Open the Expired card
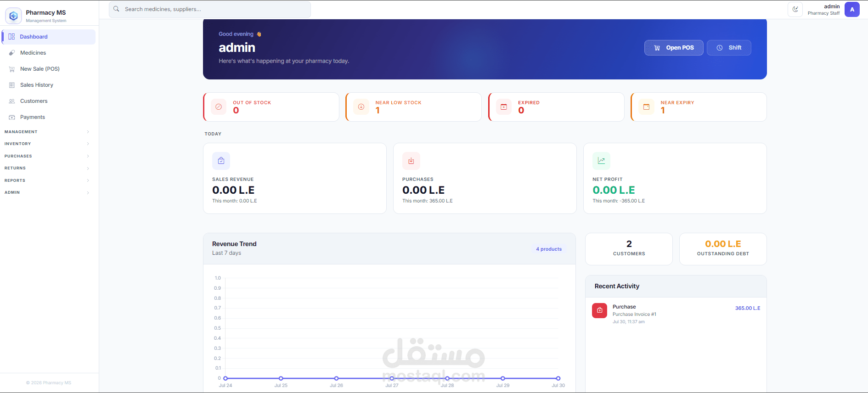868x393 pixels. pos(556,107)
